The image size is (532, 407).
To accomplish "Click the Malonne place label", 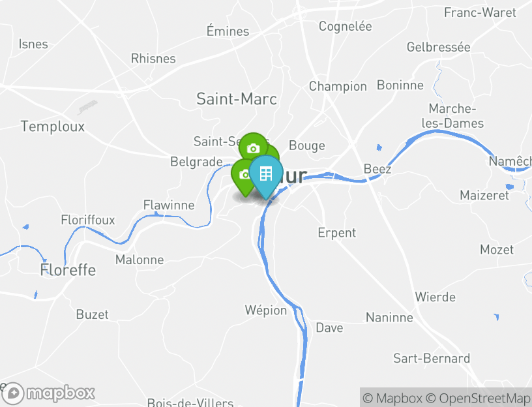I will click(x=140, y=260).
